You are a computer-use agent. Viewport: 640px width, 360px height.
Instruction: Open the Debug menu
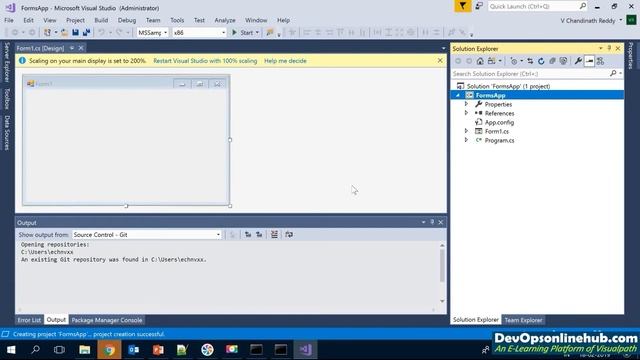(127, 20)
